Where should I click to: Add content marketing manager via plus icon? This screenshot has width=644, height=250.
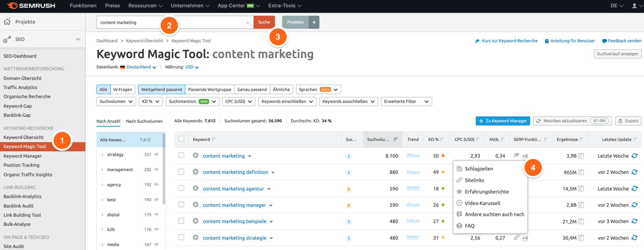[196, 204]
